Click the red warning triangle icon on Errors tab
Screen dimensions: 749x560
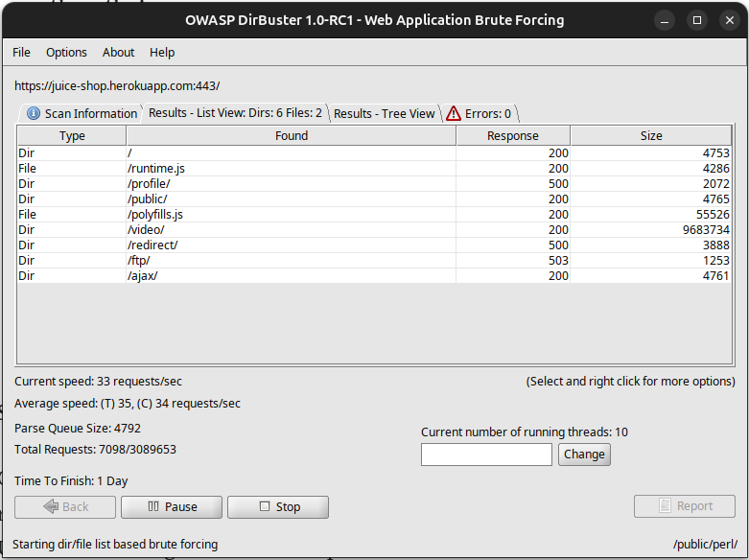pos(454,113)
